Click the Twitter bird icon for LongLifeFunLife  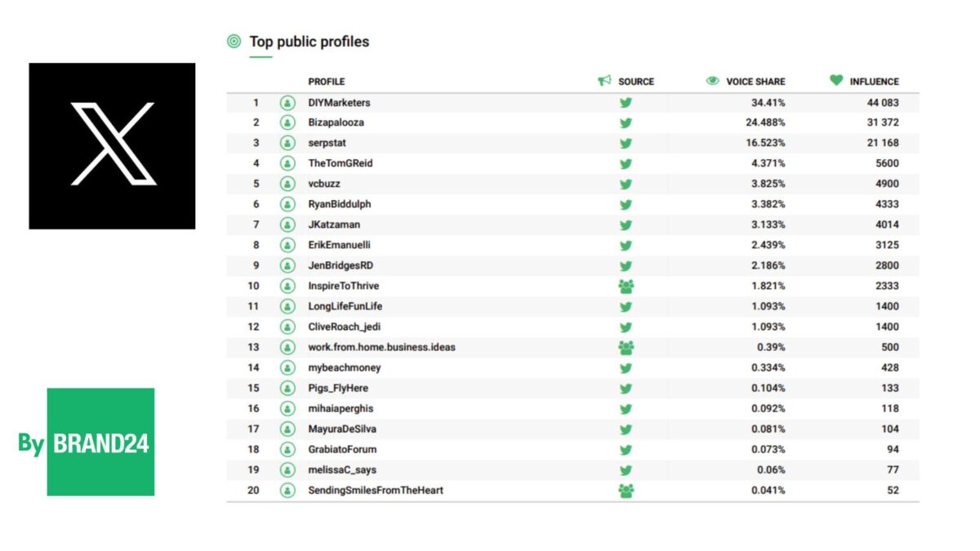[626, 306]
